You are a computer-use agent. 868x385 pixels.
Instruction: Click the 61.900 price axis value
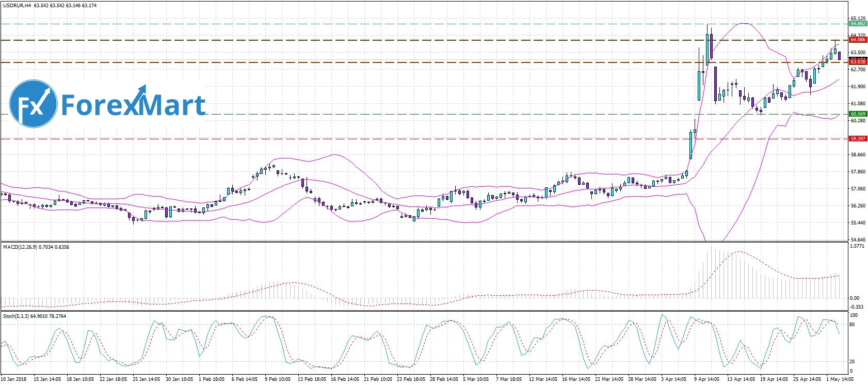point(858,86)
